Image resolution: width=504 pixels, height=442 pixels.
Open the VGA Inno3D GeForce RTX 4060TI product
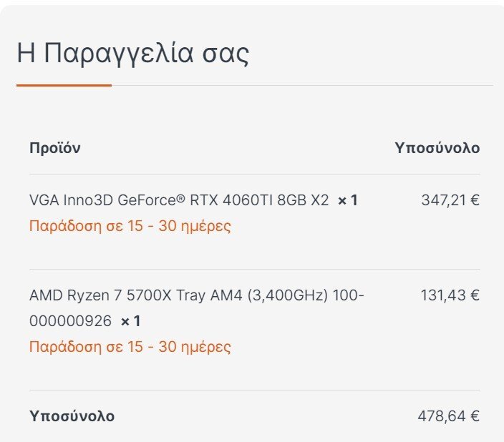click(x=179, y=200)
